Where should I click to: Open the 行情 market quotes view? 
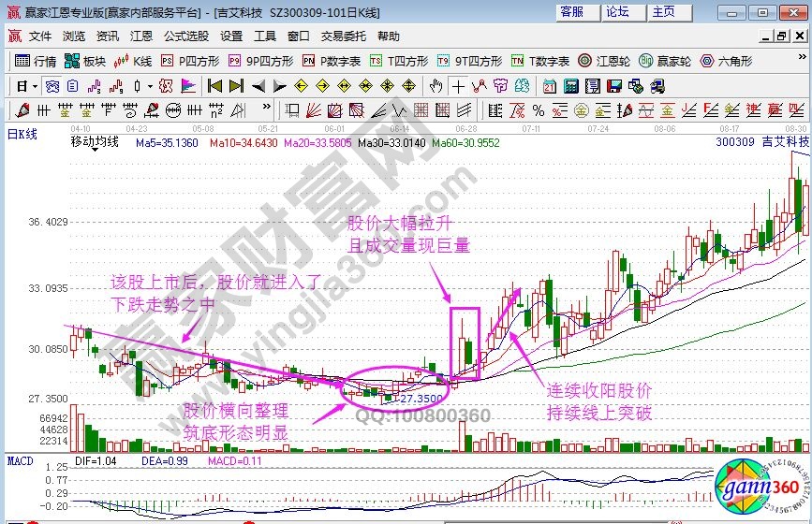click(x=36, y=61)
